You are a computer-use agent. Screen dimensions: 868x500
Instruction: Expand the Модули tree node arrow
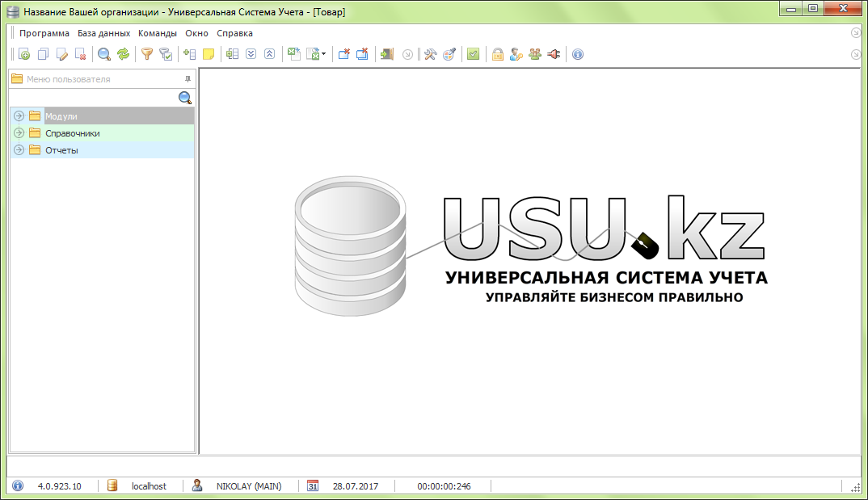(x=19, y=116)
